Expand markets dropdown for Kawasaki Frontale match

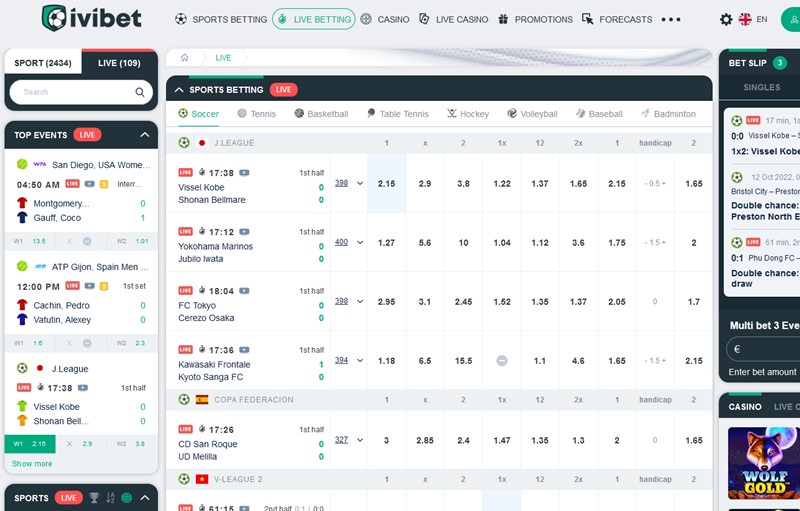[x=360, y=361]
